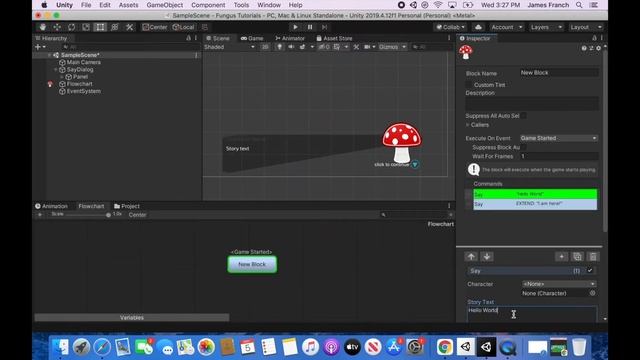Toggle scene audio speaker icon
The width and height of the screenshot is (640, 360).
[291, 47]
